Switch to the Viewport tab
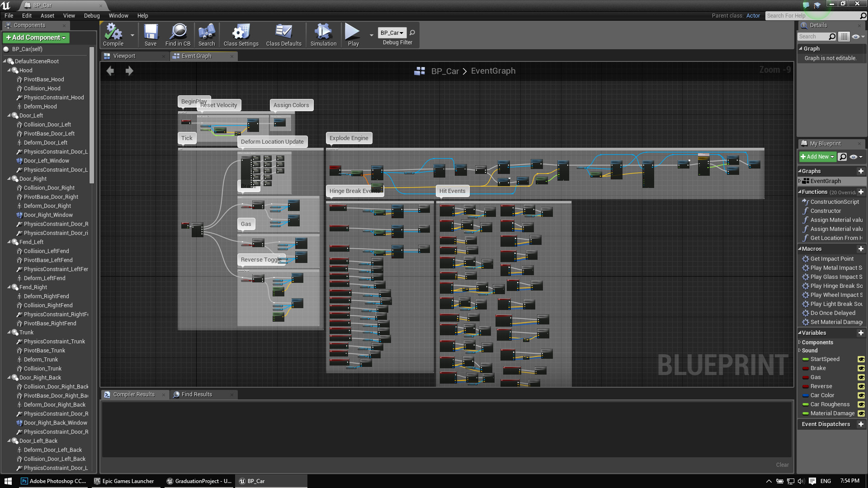868x488 pixels. coord(134,56)
